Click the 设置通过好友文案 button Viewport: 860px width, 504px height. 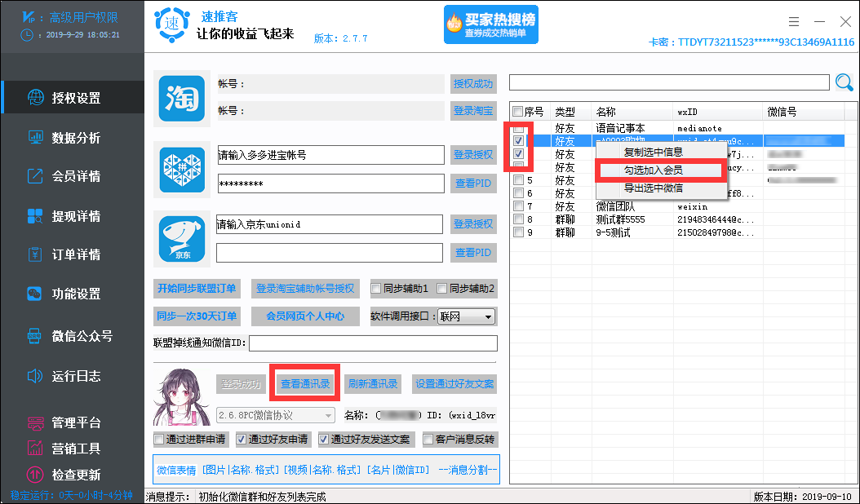click(x=454, y=383)
